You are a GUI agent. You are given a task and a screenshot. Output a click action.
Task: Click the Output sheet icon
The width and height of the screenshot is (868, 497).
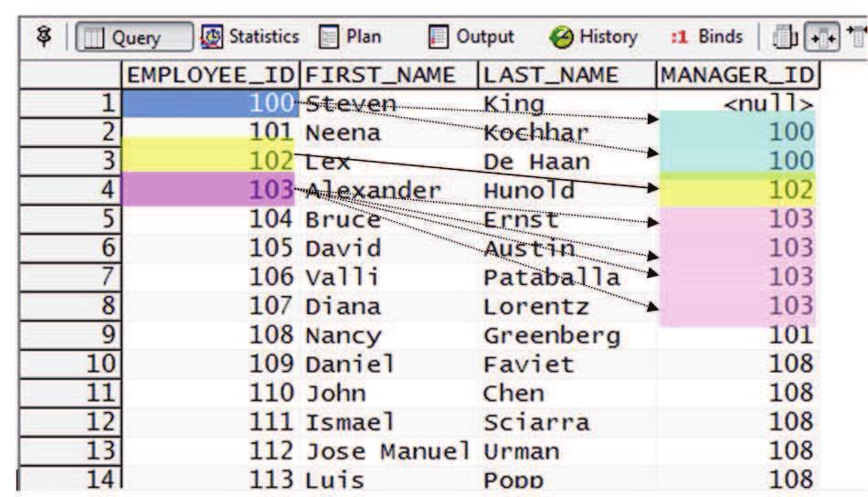point(438,37)
